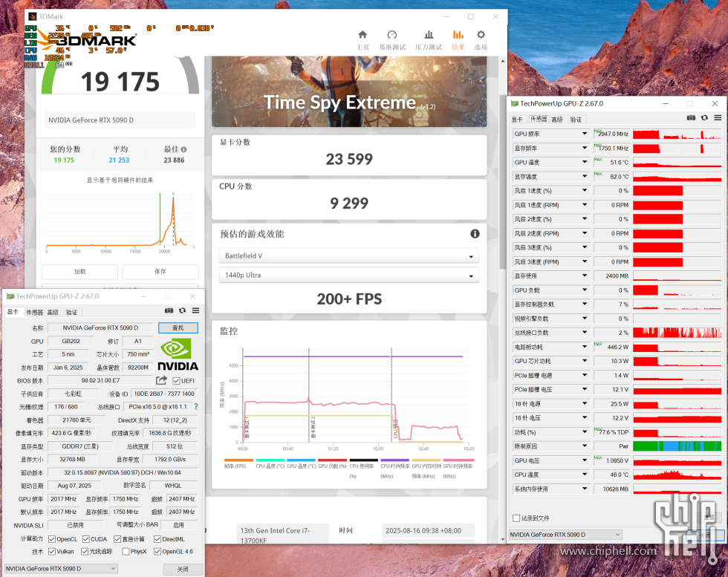Expand the CPU 温度 sensor dropdown arrow

[x=585, y=475]
